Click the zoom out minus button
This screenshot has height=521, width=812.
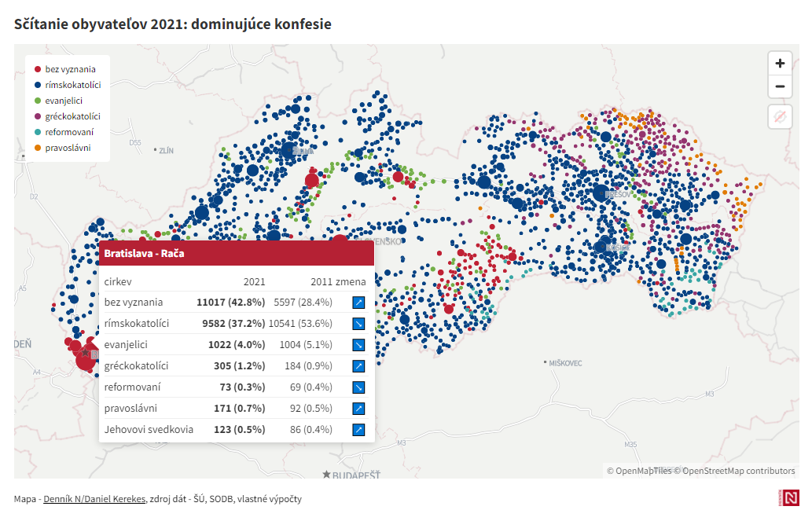779,87
